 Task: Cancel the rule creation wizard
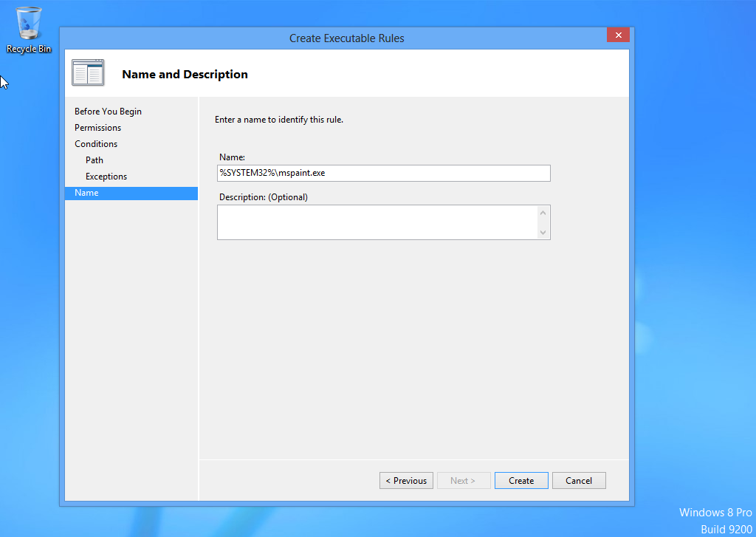[578, 481]
